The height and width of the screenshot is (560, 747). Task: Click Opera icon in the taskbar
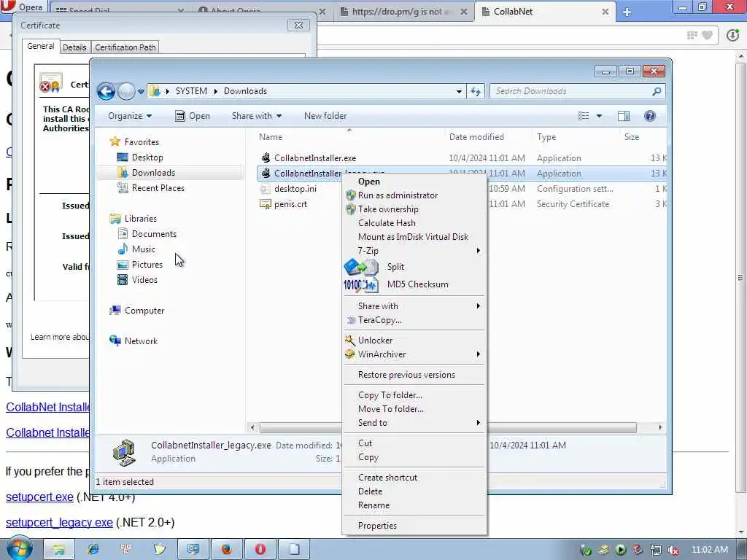[260, 549]
